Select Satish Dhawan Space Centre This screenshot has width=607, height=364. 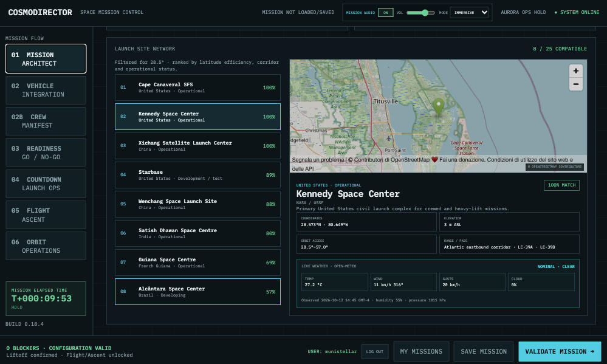[197, 233]
